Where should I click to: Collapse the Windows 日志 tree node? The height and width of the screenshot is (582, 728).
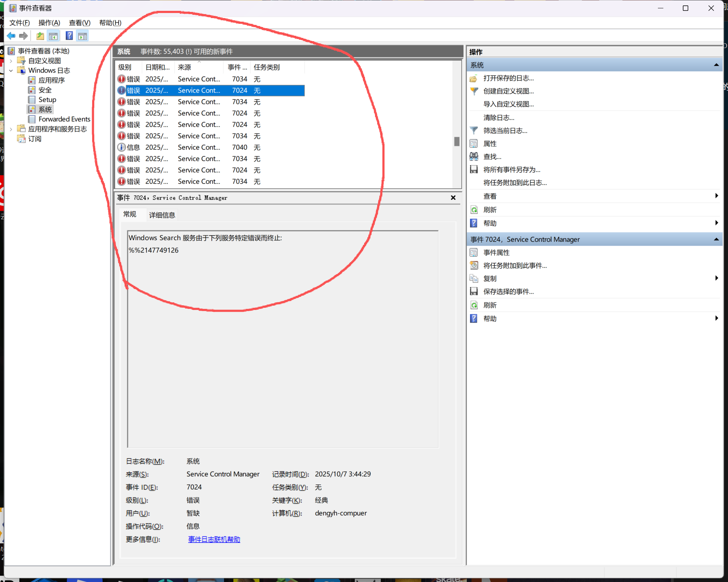tap(11, 70)
